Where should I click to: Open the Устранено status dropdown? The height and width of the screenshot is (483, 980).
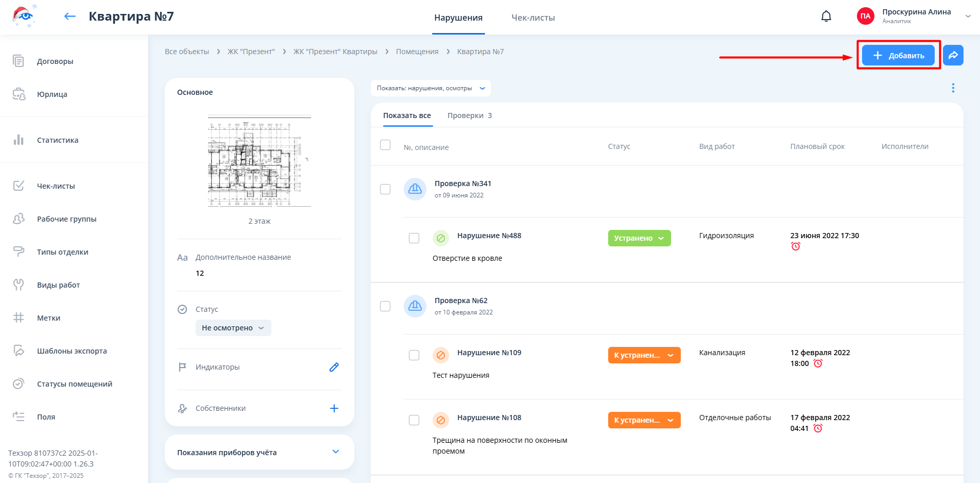(639, 238)
